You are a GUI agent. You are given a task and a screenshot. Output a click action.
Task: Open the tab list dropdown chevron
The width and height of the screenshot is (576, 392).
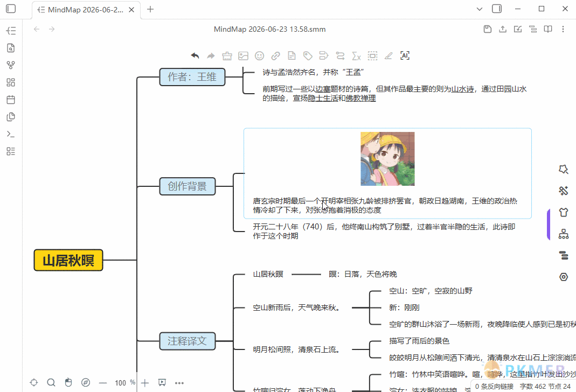pos(480,9)
